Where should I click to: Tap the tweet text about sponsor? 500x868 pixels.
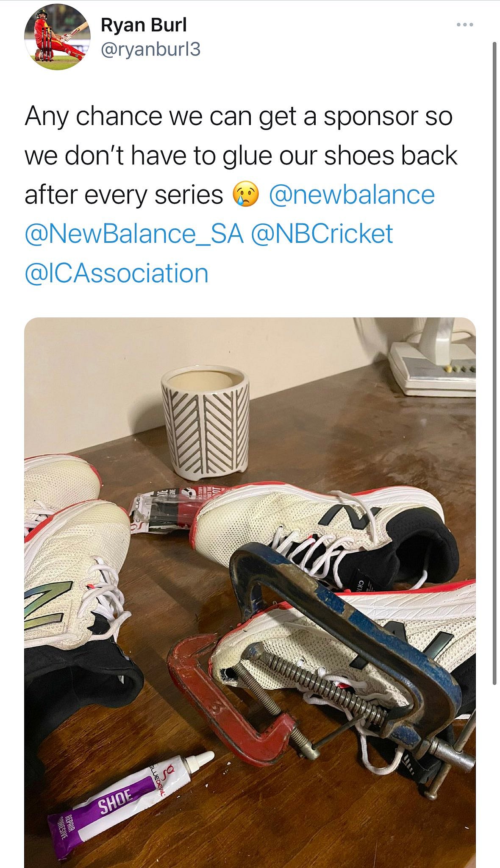[x=241, y=155]
